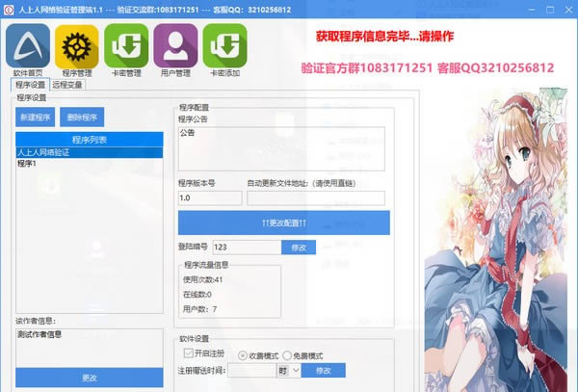This screenshot has height=392, width=578.
Task: Click the 程序版本号 input field
Action: point(208,198)
